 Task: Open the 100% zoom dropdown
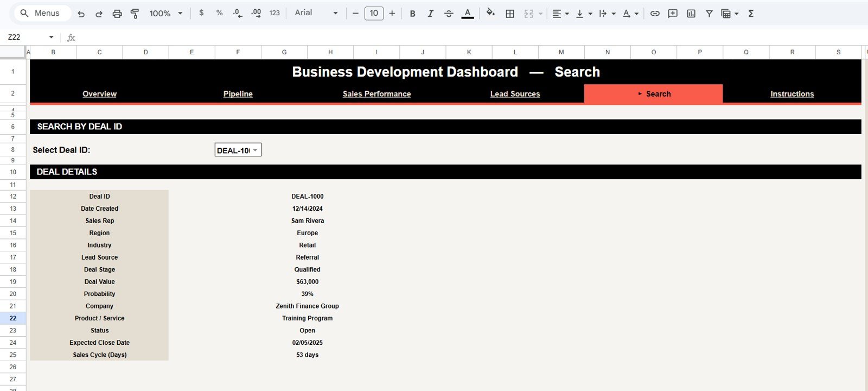pos(165,14)
